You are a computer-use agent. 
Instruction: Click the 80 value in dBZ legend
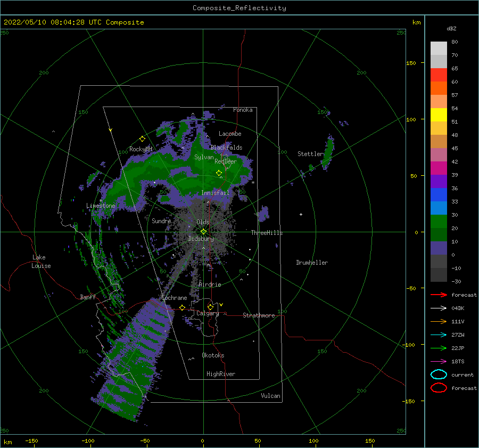click(455, 42)
